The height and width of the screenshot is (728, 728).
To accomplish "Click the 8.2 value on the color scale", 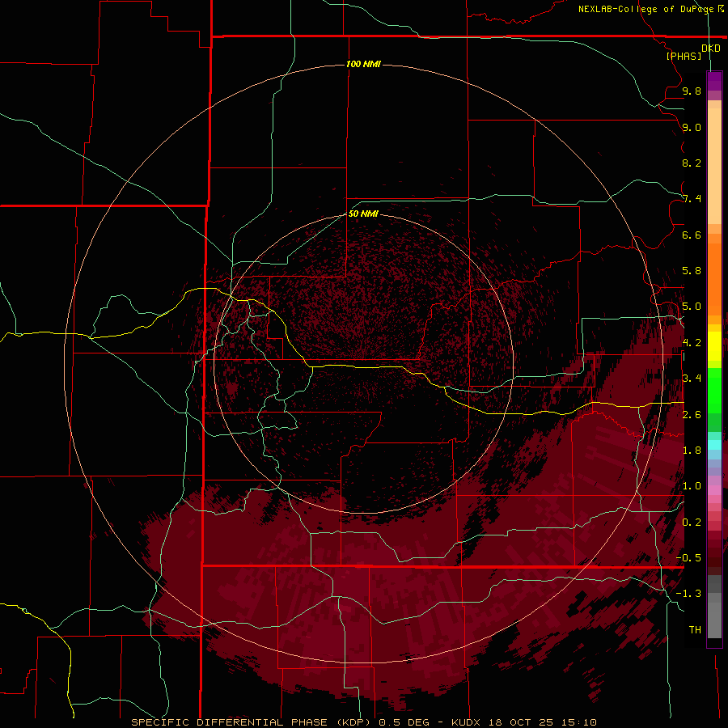I will tap(692, 163).
